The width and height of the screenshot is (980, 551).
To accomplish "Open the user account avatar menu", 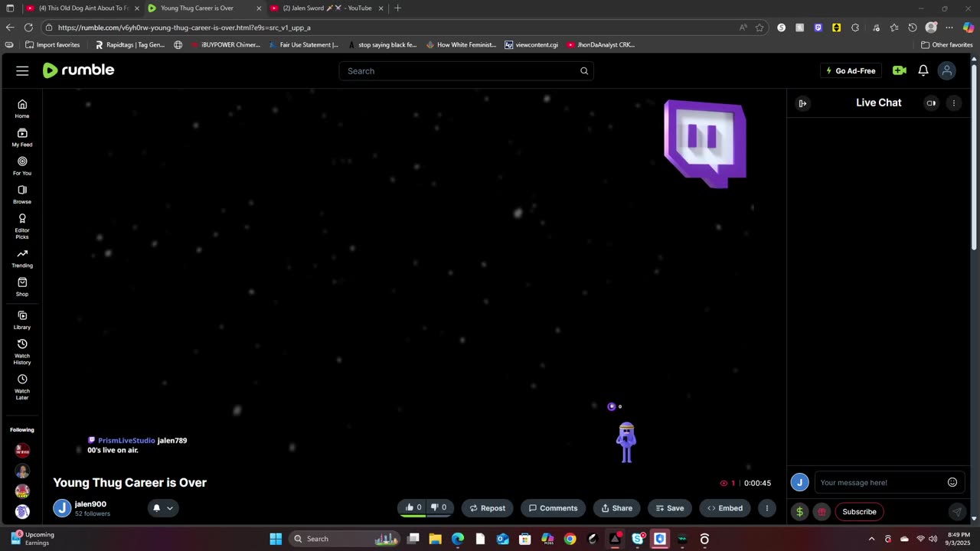I will 947,70.
